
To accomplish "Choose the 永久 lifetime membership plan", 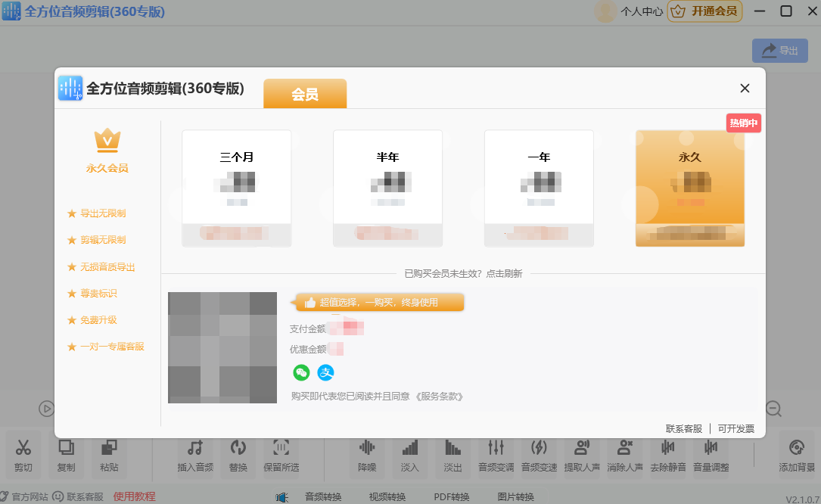I will coord(689,188).
